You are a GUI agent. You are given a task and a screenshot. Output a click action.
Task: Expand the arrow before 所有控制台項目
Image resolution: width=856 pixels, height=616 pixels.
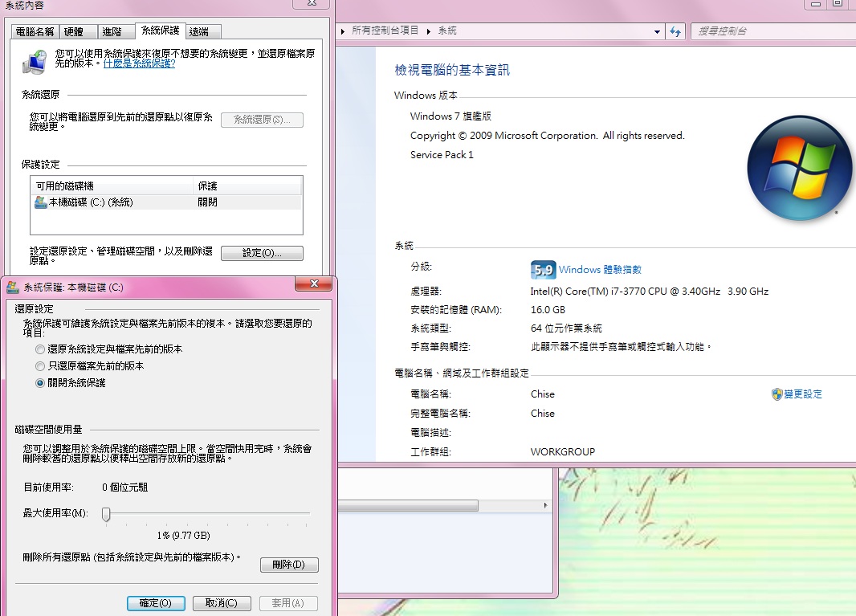click(342, 31)
